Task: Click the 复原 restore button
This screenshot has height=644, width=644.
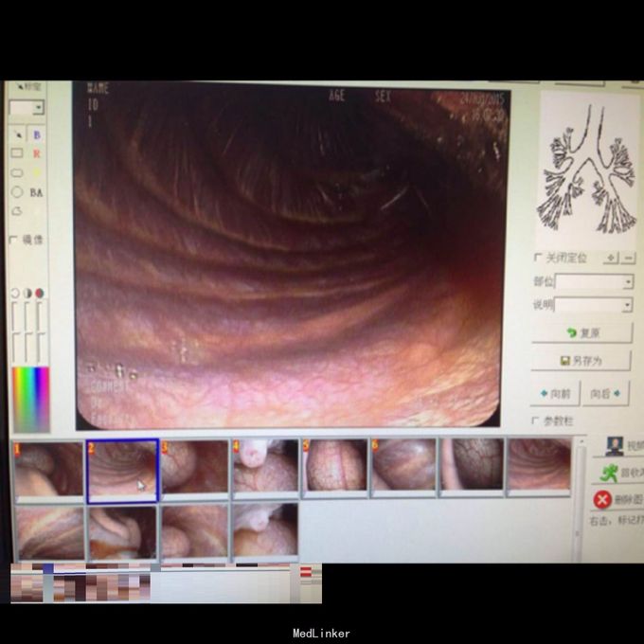Action: [581, 333]
